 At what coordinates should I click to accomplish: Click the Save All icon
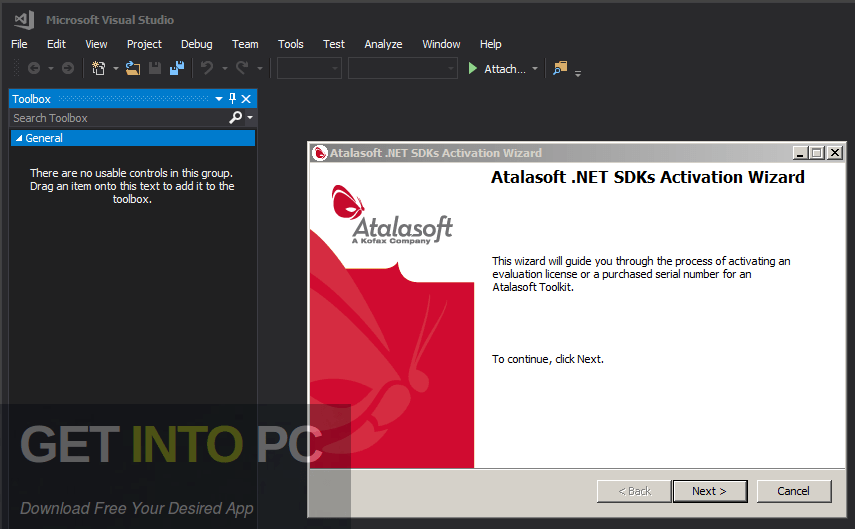(177, 68)
